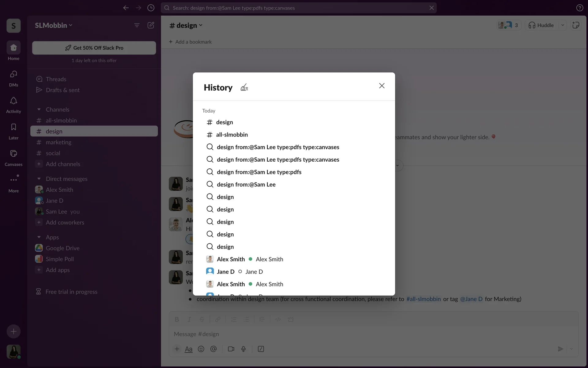Collapse the Channels section
Image resolution: width=588 pixels, height=368 pixels.
pos(39,109)
